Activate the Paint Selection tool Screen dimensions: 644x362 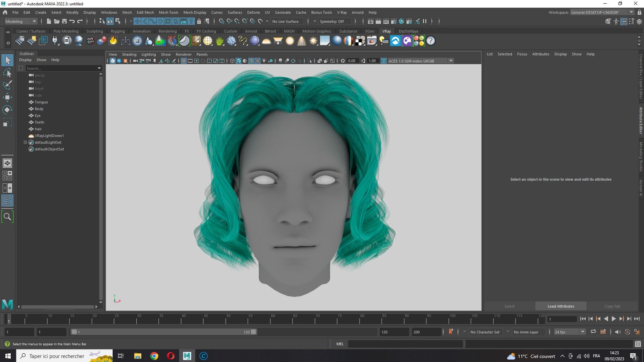tap(7, 85)
